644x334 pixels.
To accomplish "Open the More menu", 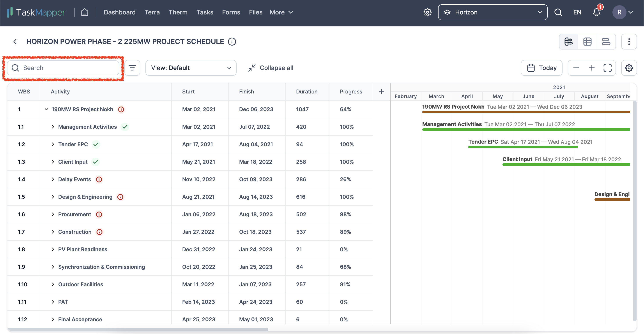I will pos(281,12).
